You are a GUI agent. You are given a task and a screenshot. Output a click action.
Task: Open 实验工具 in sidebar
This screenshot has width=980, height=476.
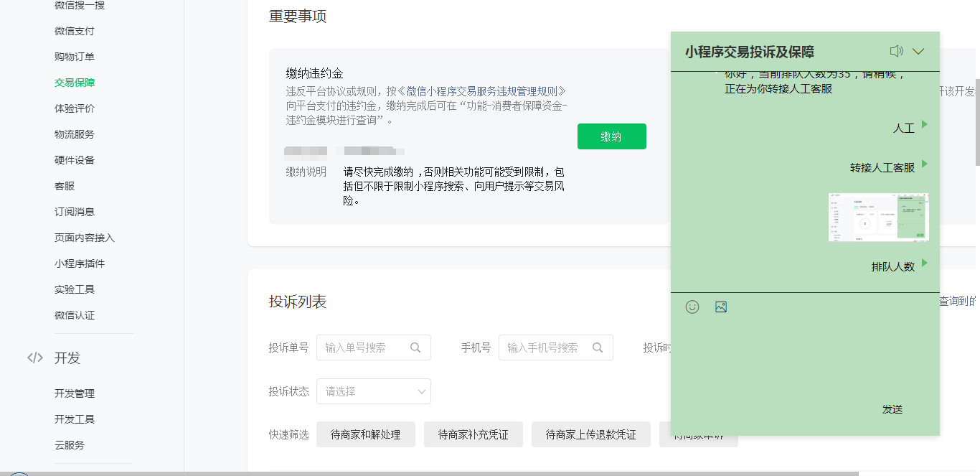(75, 289)
